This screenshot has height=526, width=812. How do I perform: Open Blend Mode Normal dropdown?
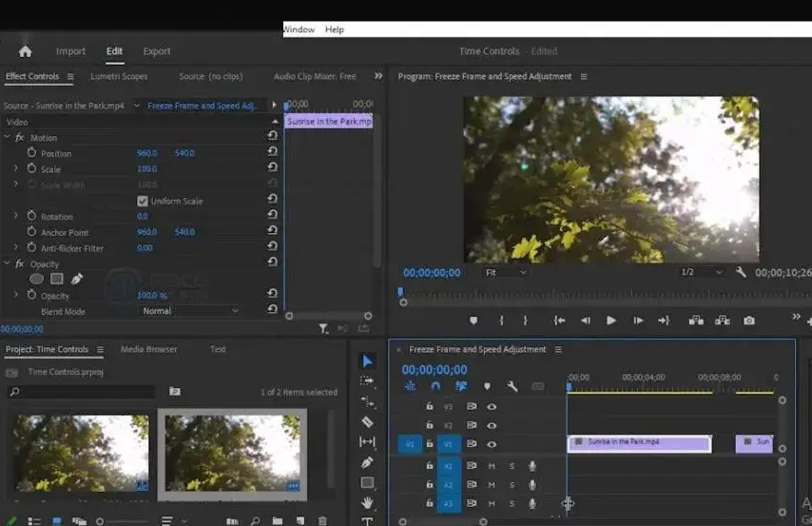[190, 311]
